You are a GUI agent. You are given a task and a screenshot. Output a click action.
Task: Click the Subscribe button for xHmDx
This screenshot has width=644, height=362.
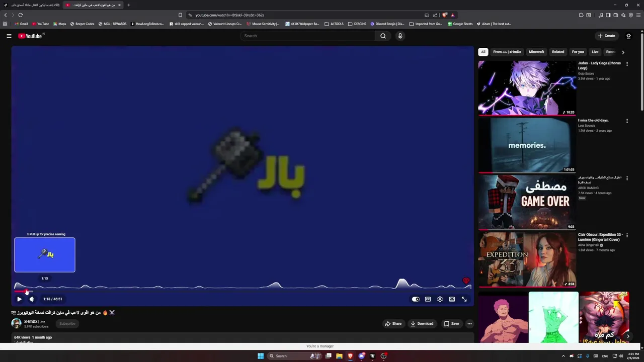(67, 323)
